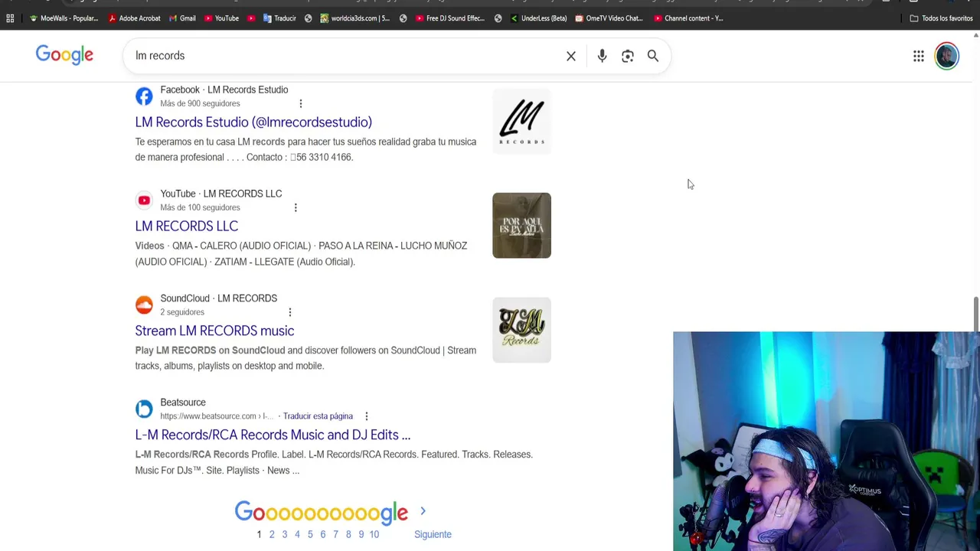
Task: Open MoeWalls bookmark
Action: (64, 18)
